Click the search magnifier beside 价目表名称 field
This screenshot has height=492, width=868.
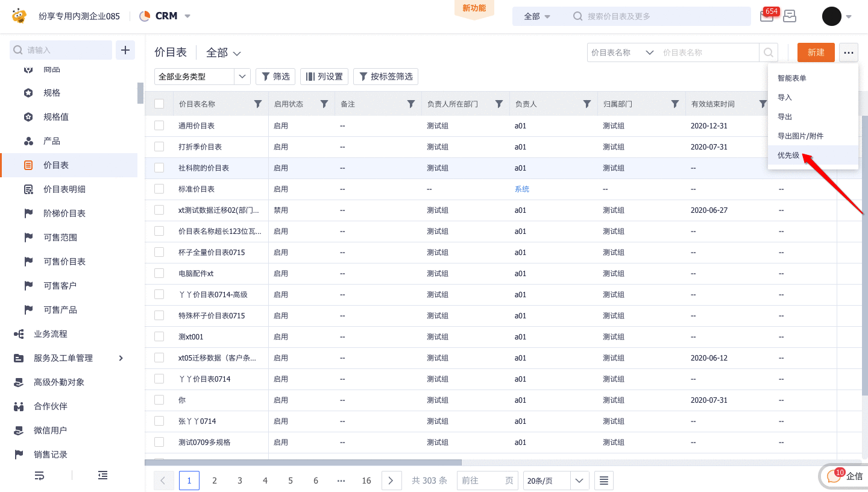769,52
